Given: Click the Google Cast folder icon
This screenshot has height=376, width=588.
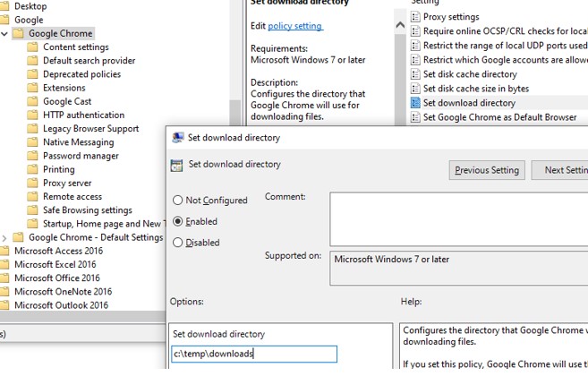Looking at the screenshot, I should tap(34, 102).
